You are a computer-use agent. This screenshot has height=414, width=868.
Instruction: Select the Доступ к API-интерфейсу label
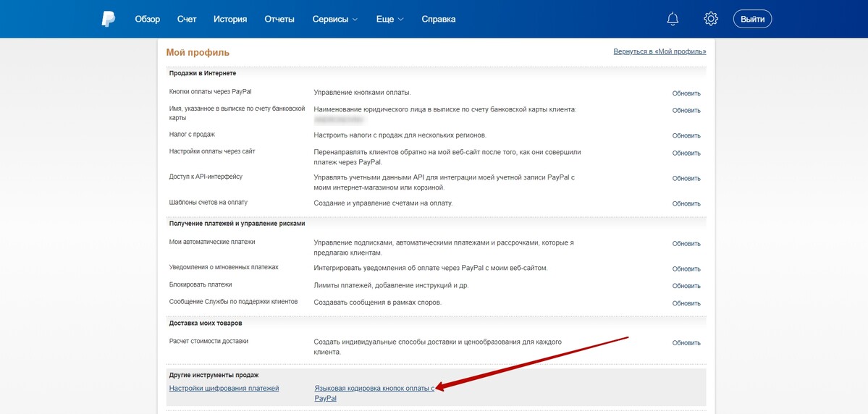coord(206,177)
